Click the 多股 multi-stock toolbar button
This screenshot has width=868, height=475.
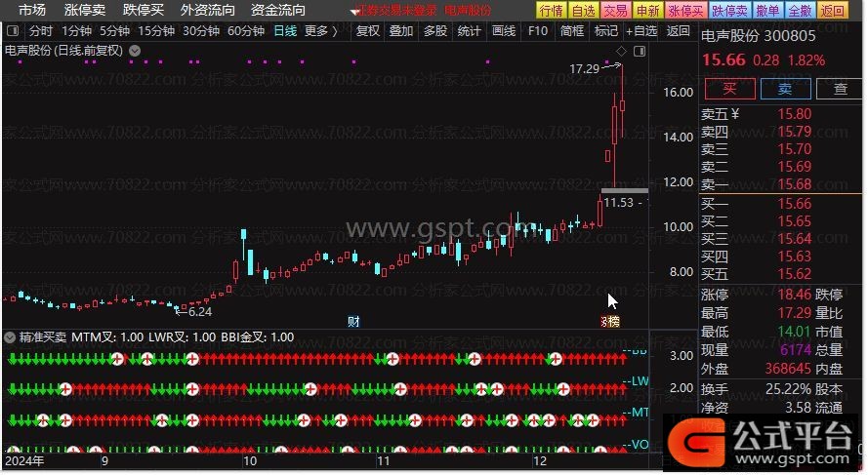pos(435,31)
